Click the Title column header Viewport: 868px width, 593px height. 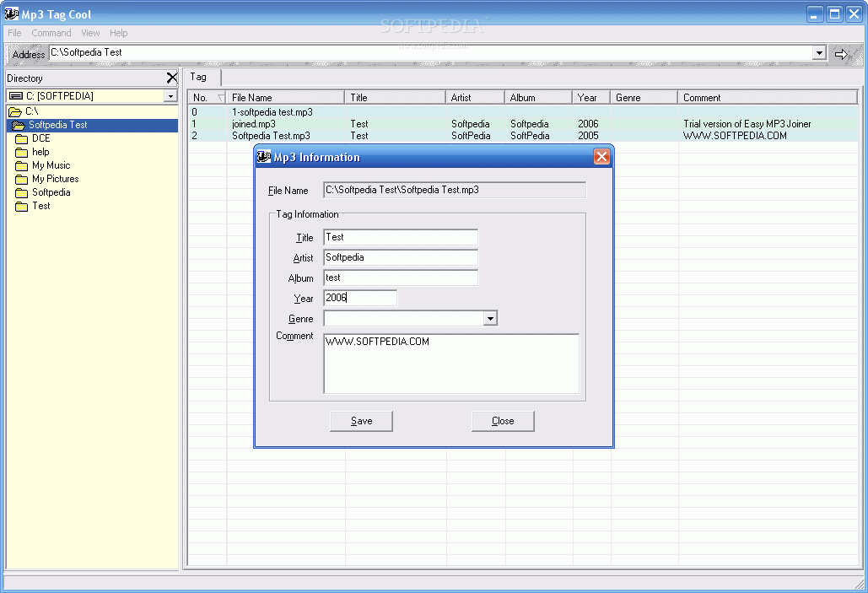coord(396,98)
